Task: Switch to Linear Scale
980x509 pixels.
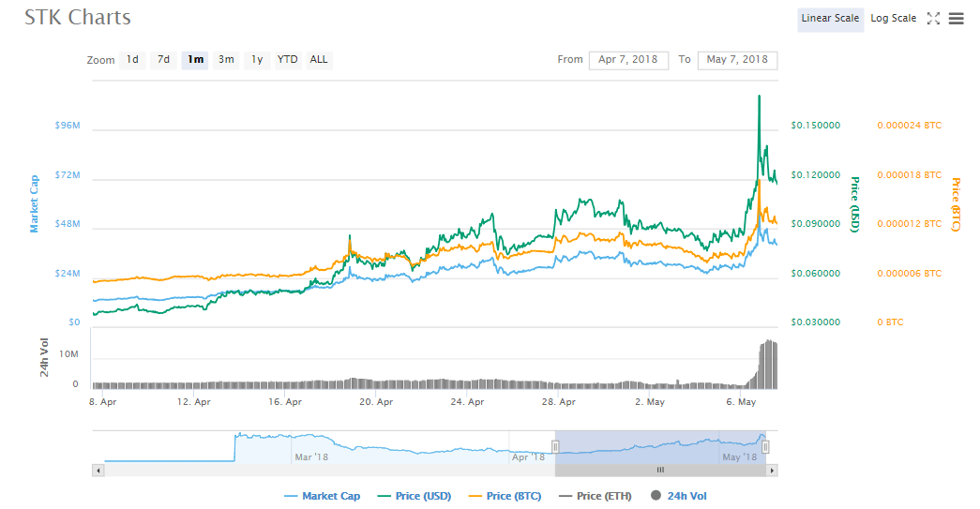Action: [830, 19]
